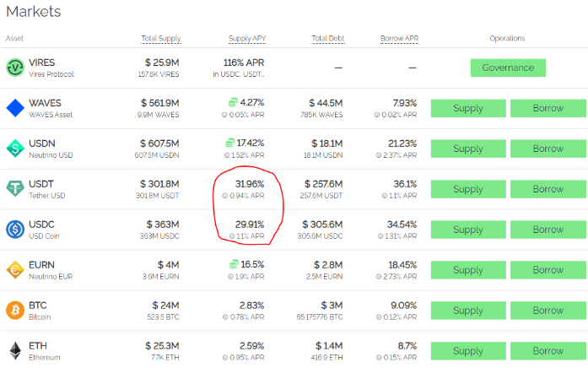Click the USDC borrow APR 34.54%
The height and width of the screenshot is (368, 588).
[402, 225]
